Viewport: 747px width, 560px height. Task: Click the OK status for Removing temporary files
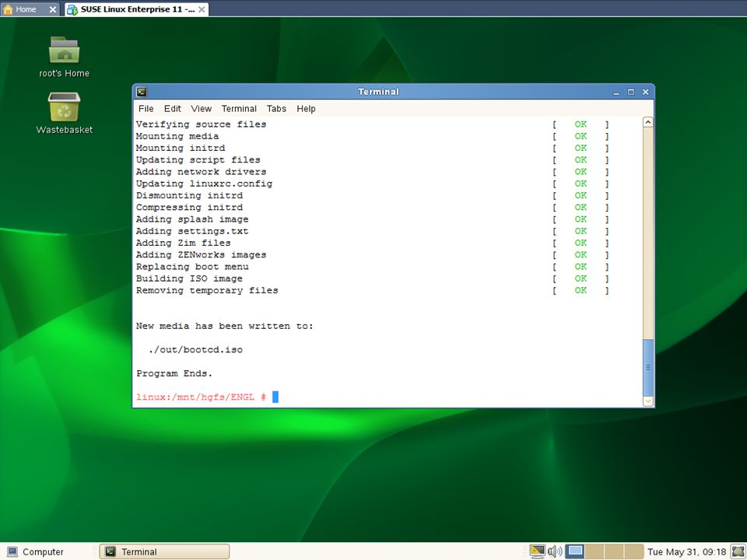(x=580, y=290)
